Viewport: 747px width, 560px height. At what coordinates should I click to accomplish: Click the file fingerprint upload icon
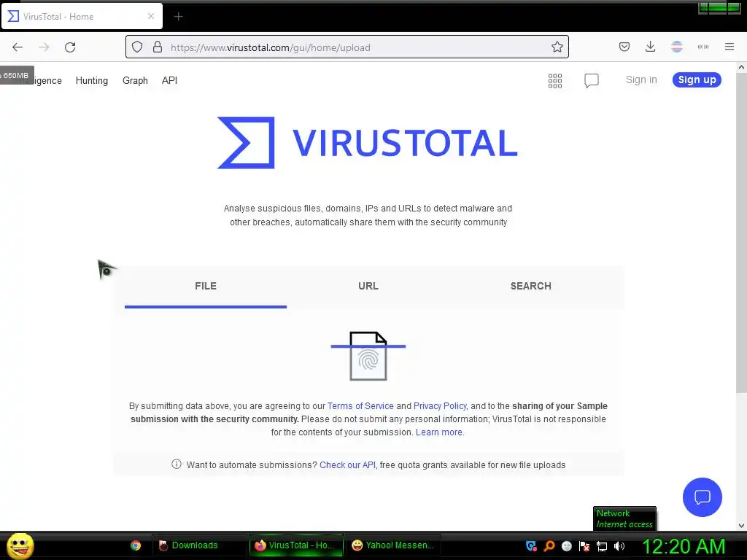tap(368, 356)
